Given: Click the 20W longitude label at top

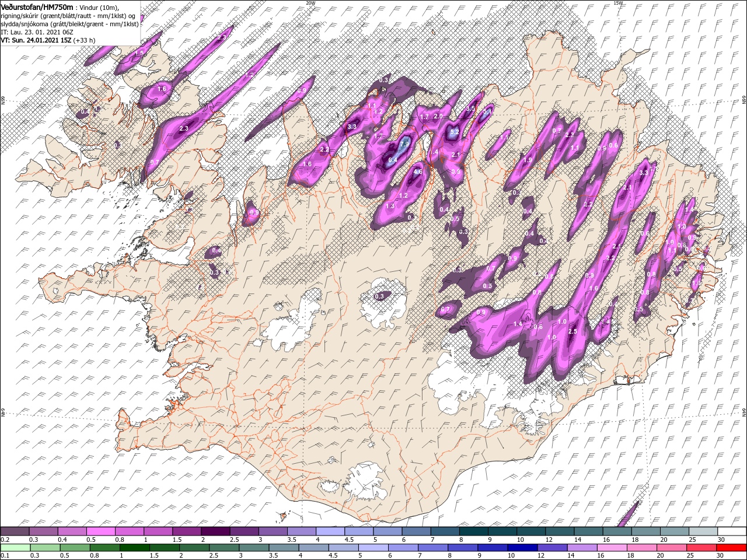Looking at the screenshot, I should 310,3.
